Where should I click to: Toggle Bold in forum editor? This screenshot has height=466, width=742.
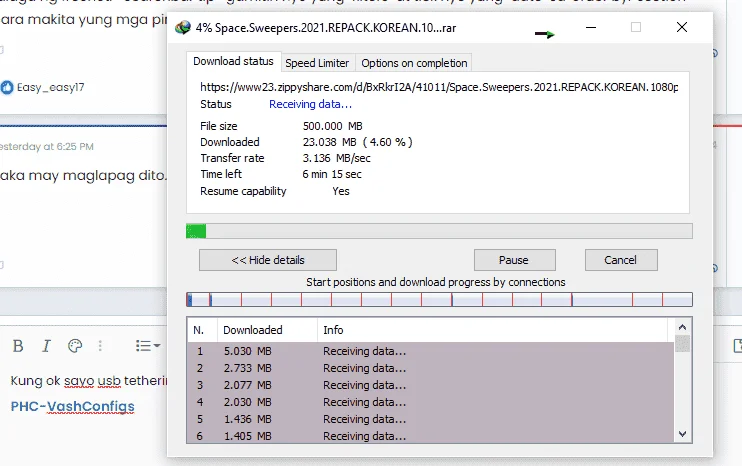(x=18, y=346)
